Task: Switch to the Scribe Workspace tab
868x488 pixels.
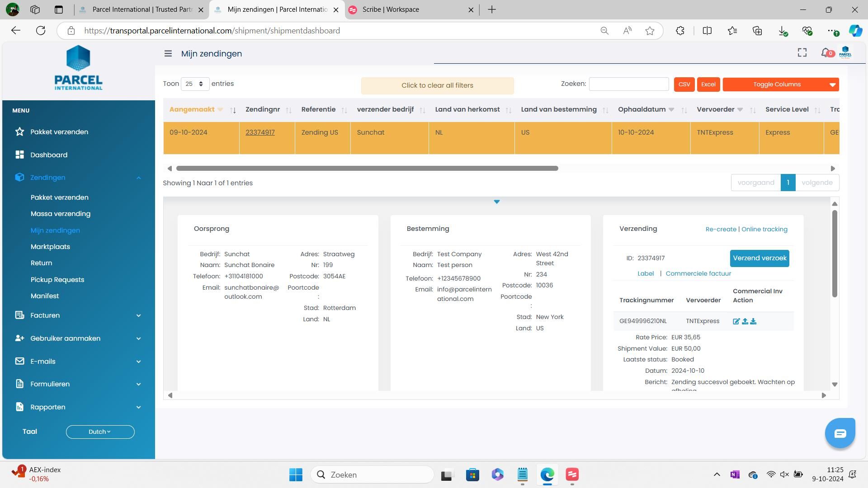Action: tap(391, 9)
